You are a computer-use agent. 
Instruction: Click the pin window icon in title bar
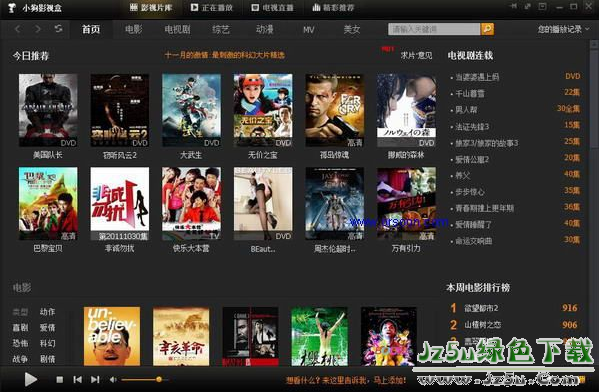[x=513, y=6]
